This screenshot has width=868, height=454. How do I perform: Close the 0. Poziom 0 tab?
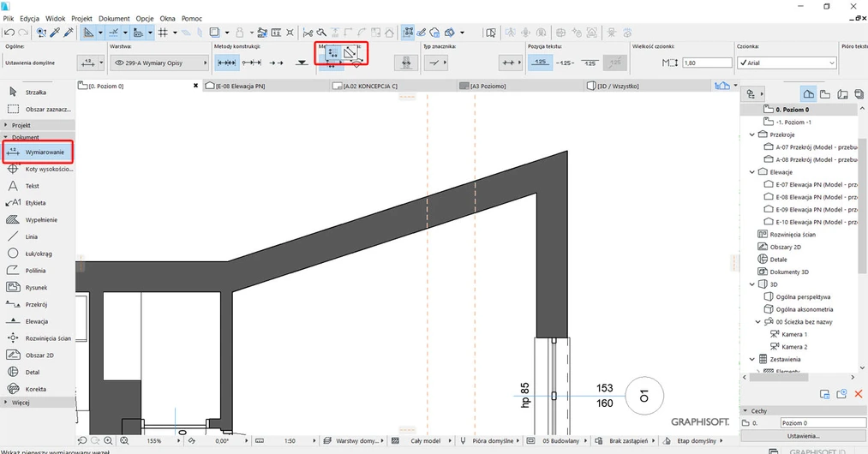(195, 86)
